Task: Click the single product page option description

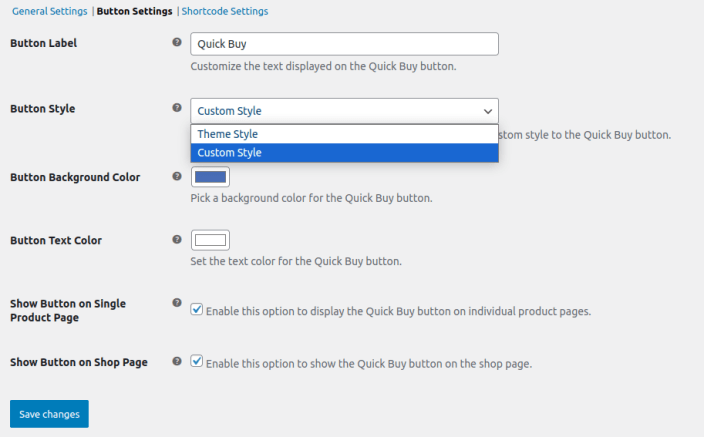Action: tap(398, 311)
